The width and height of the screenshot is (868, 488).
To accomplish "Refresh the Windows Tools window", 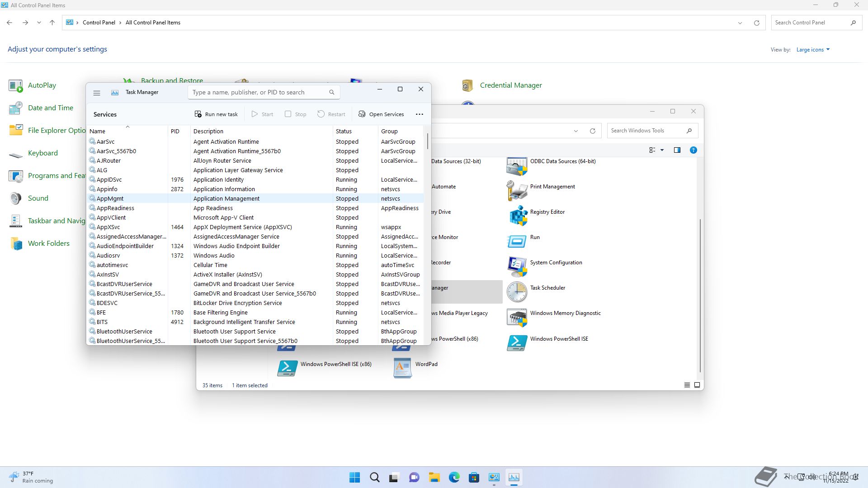I will 592,131.
